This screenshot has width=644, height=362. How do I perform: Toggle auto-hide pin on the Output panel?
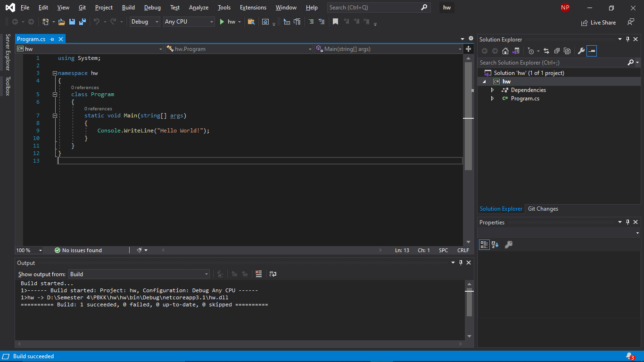(461, 263)
